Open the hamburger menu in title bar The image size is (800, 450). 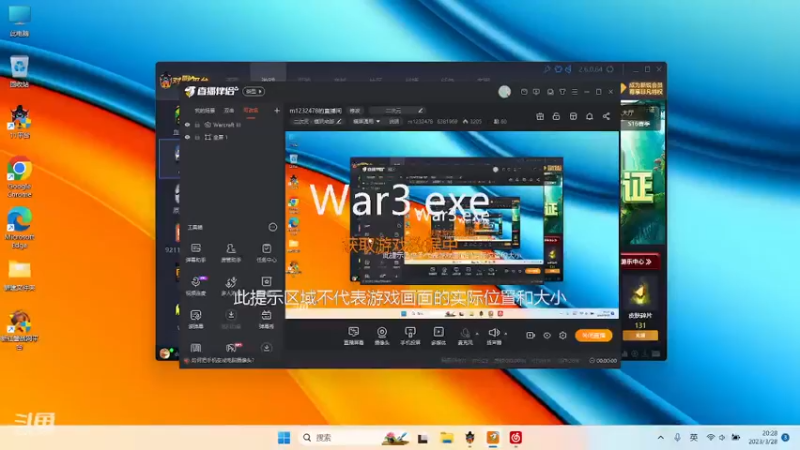575,92
